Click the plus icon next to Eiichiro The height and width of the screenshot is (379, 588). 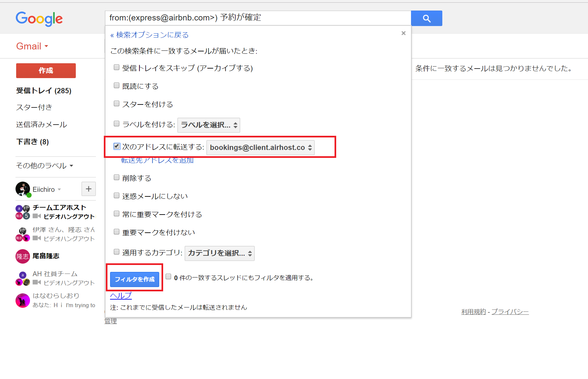89,189
